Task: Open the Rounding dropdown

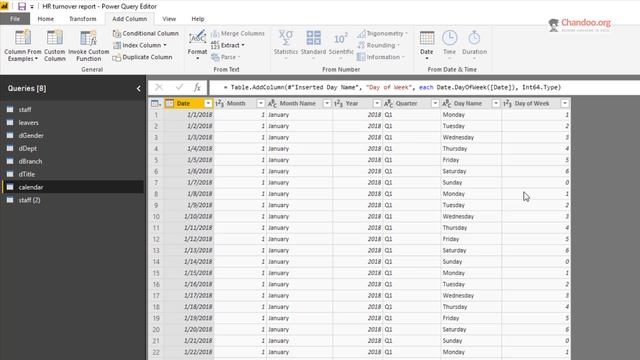Action: click(x=378, y=45)
